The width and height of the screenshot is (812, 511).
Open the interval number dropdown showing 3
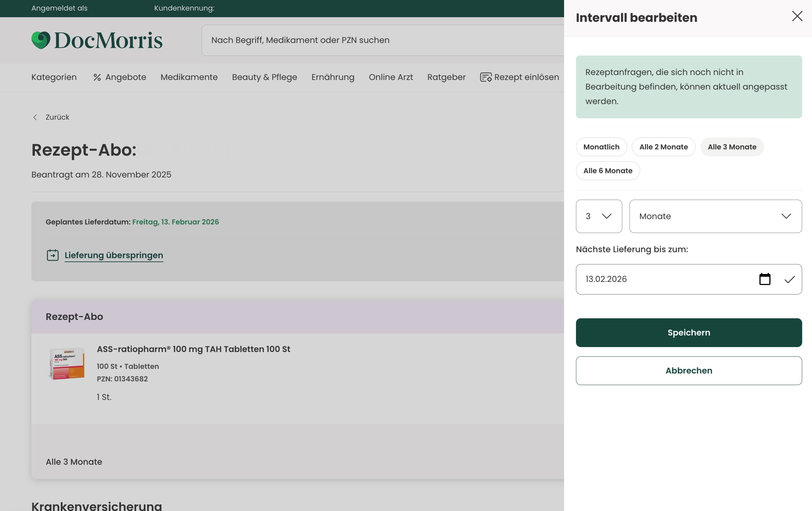tap(599, 216)
